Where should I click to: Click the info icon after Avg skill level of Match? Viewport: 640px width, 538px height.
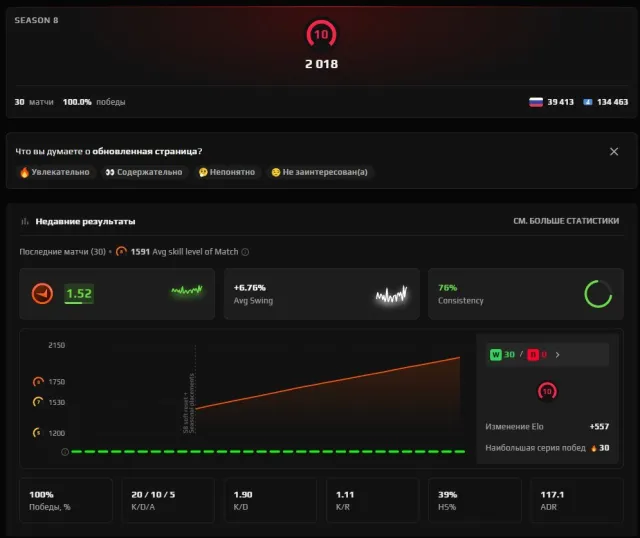pos(245,252)
